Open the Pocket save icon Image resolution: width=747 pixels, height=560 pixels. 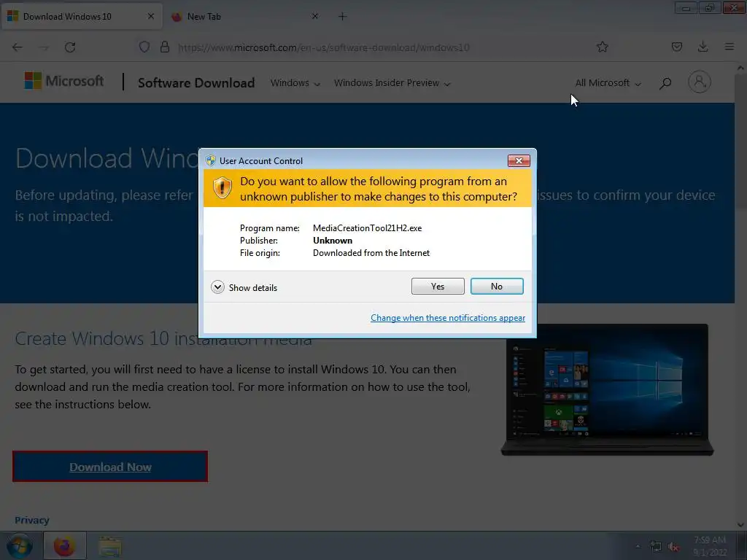[677, 47]
